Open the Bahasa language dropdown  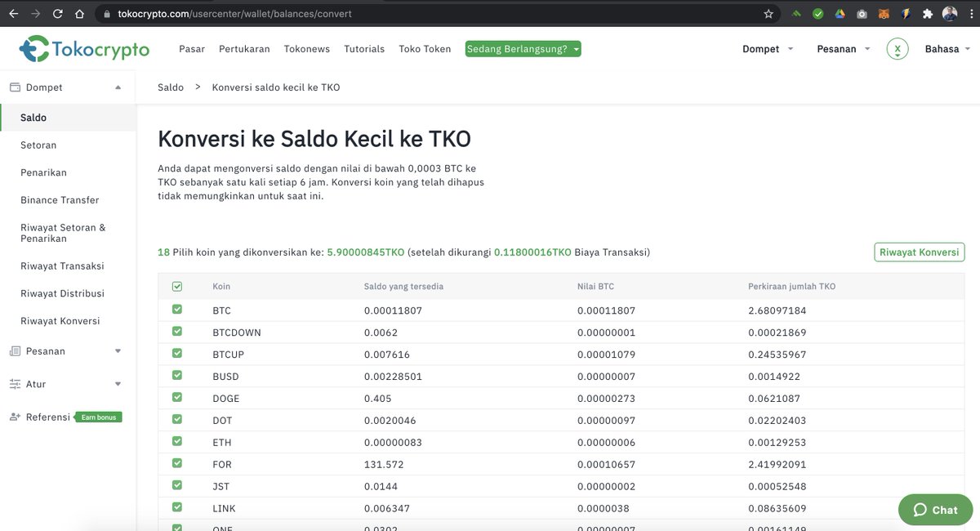click(948, 49)
